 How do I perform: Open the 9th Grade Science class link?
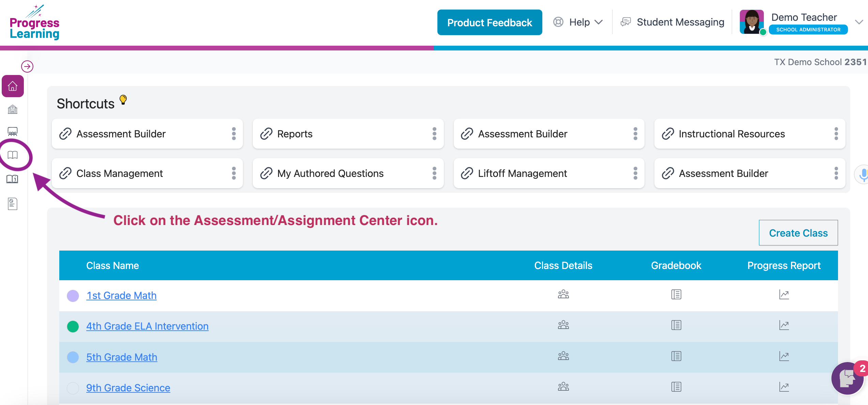point(128,388)
